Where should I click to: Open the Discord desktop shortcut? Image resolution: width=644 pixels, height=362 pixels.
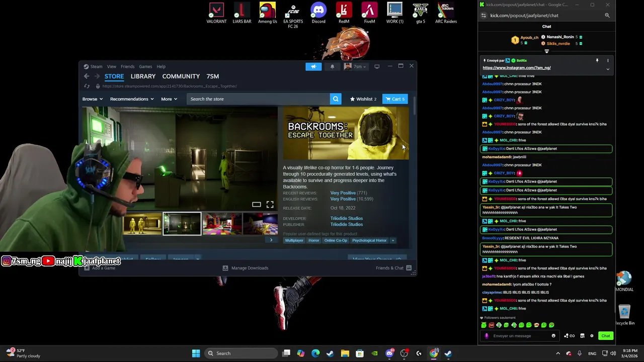(x=318, y=14)
